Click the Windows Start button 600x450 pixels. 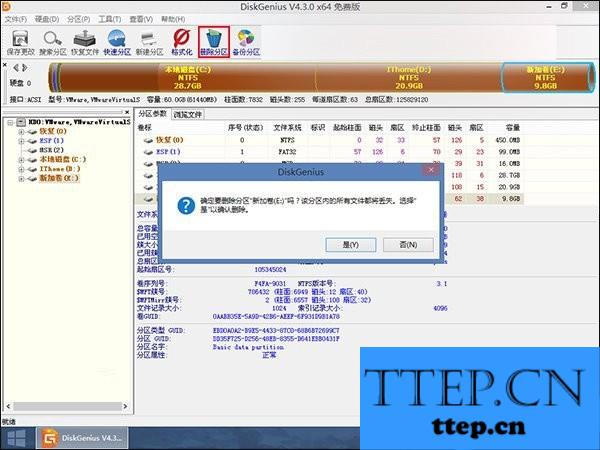(16, 439)
